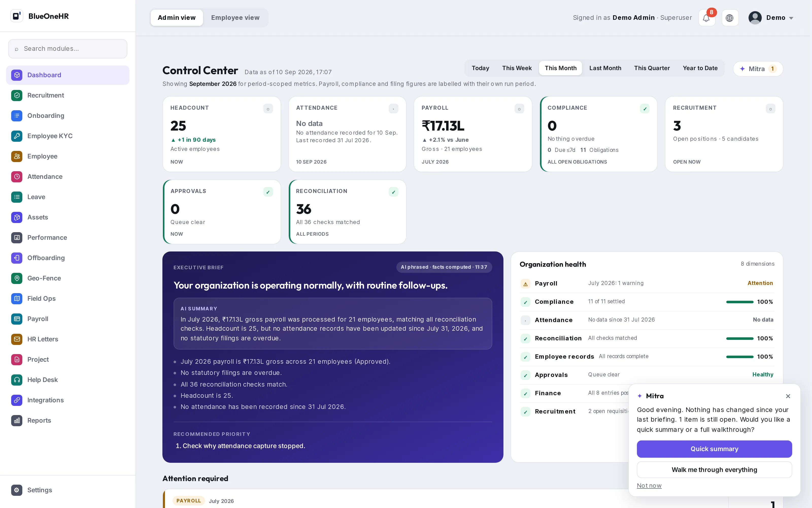Image resolution: width=812 pixels, height=508 pixels.
Task: Close the Mitra popup
Action: click(x=788, y=396)
